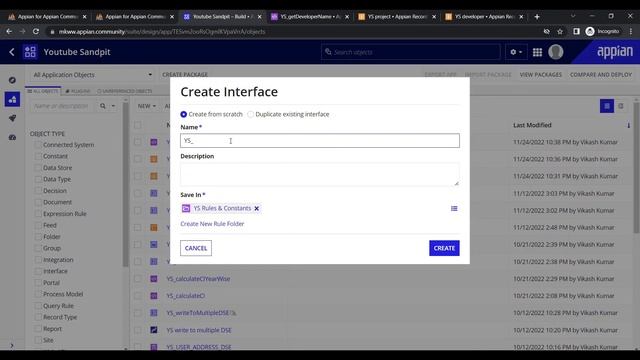Click the CANCEL button
The height and width of the screenshot is (360, 640).
196,248
